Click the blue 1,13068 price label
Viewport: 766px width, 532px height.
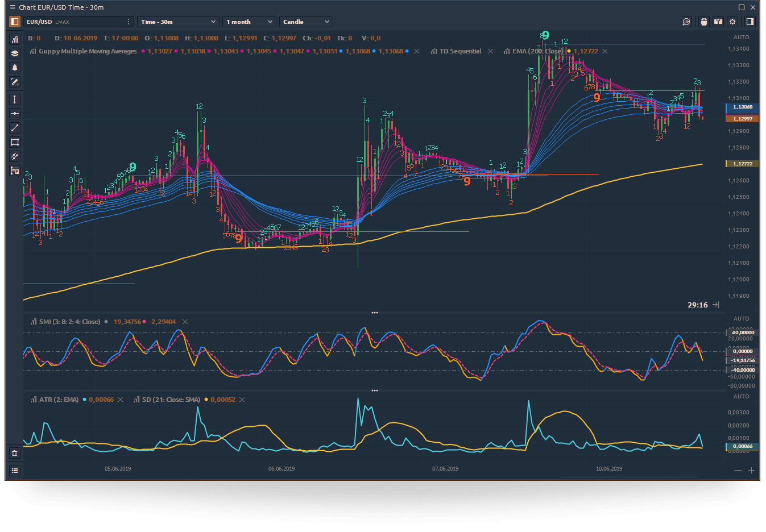[742, 107]
